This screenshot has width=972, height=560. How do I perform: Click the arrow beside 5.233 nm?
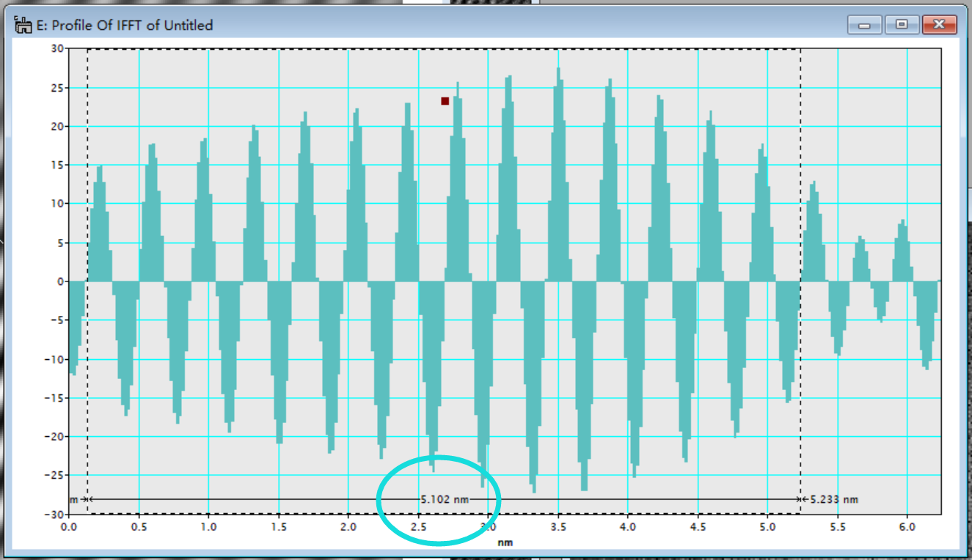click(x=805, y=500)
